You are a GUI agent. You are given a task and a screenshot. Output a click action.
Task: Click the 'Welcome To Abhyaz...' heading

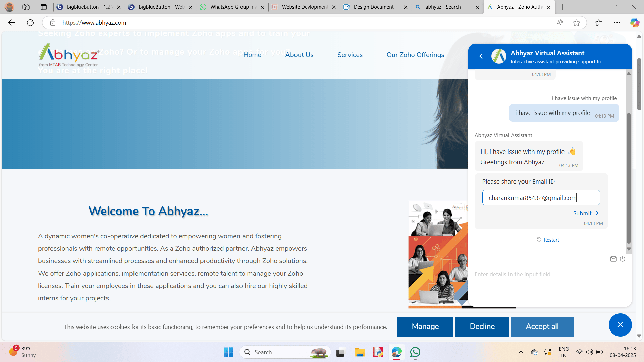click(x=148, y=211)
